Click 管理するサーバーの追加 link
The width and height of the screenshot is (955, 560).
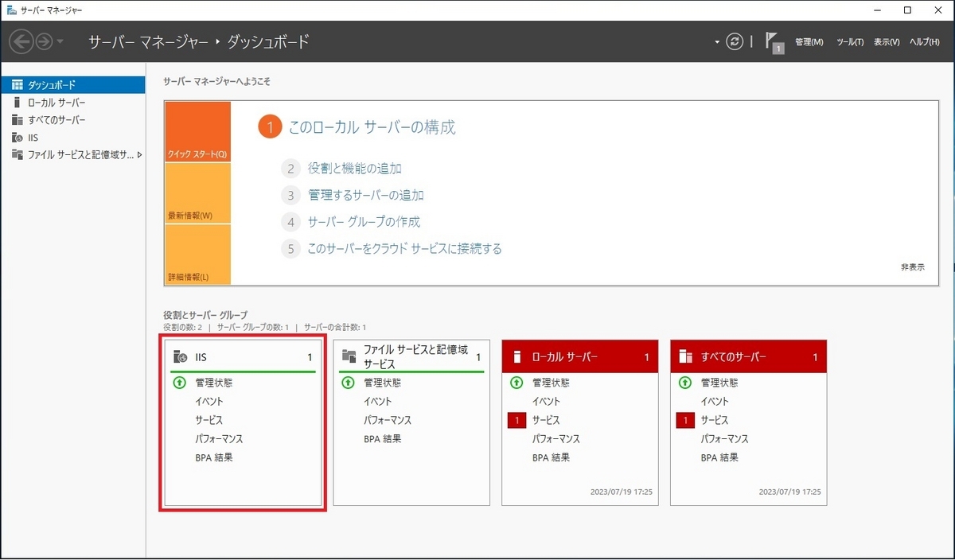(366, 195)
